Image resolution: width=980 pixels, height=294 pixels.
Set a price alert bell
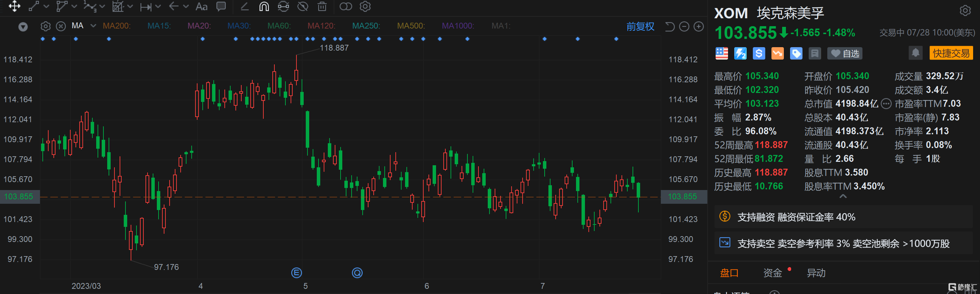tap(916, 53)
